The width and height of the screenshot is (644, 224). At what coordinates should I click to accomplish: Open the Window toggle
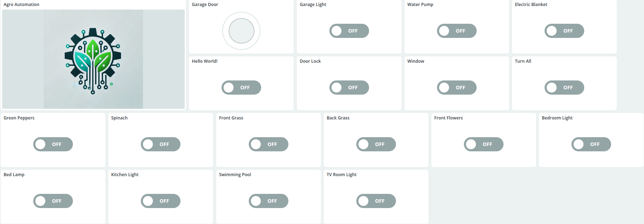456,88
